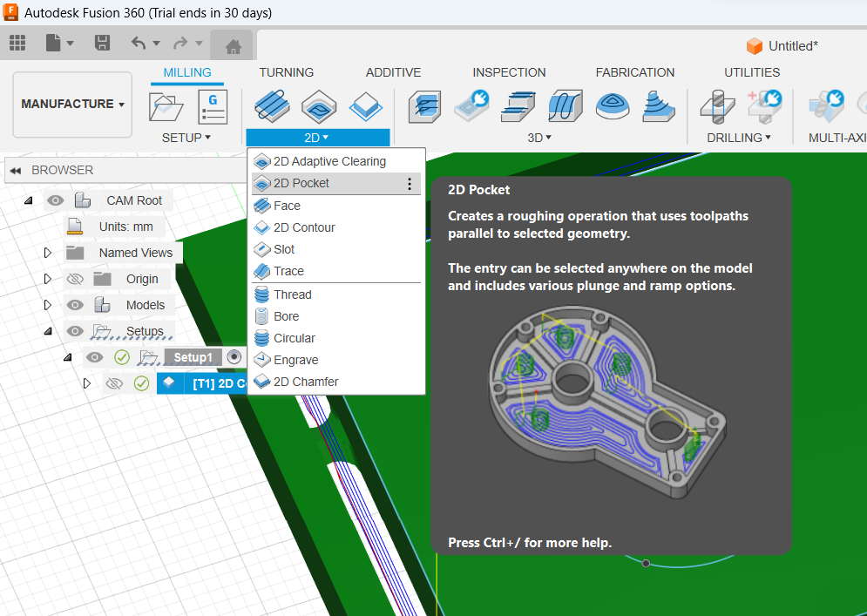This screenshot has width=867, height=616.
Task: Collapse the Setups tree node
Action: (x=49, y=331)
